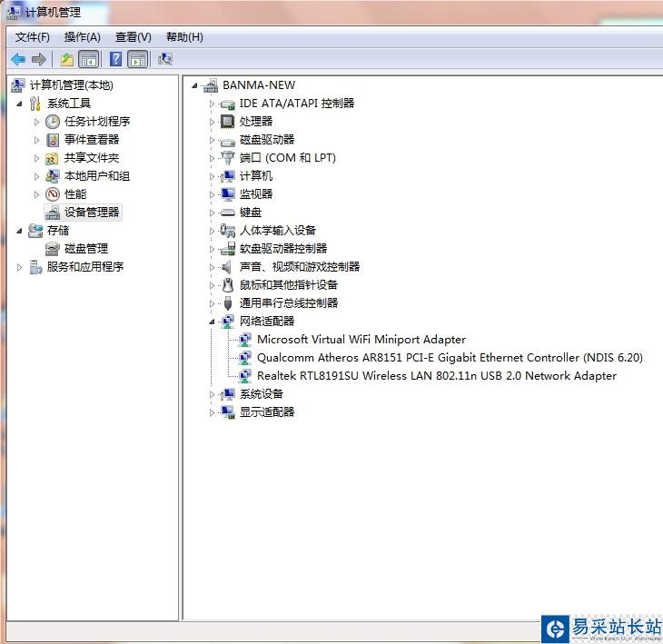The image size is (663, 644).
Task: Click the 事件查看器 icon
Action: coord(53,140)
